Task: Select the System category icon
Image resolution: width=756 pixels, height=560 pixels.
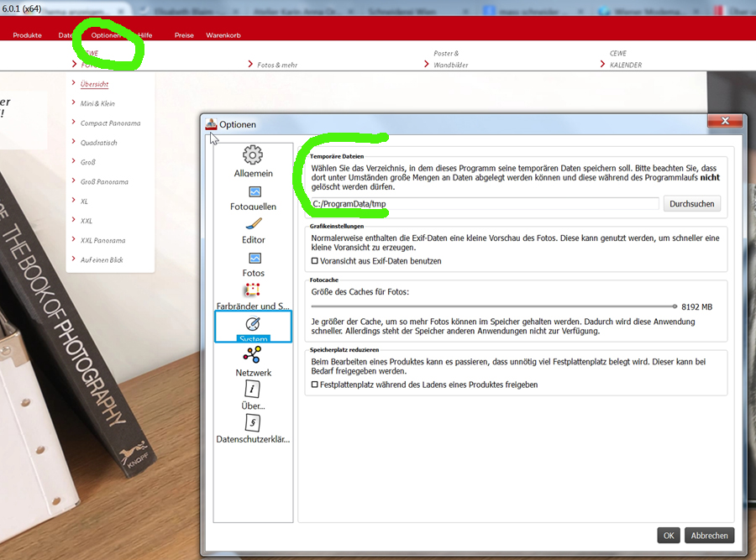Action: click(x=253, y=324)
